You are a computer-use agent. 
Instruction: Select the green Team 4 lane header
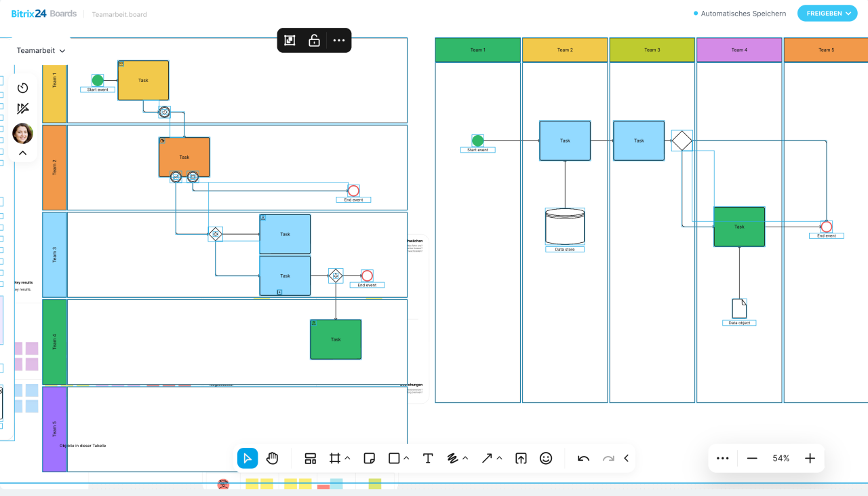click(x=55, y=341)
